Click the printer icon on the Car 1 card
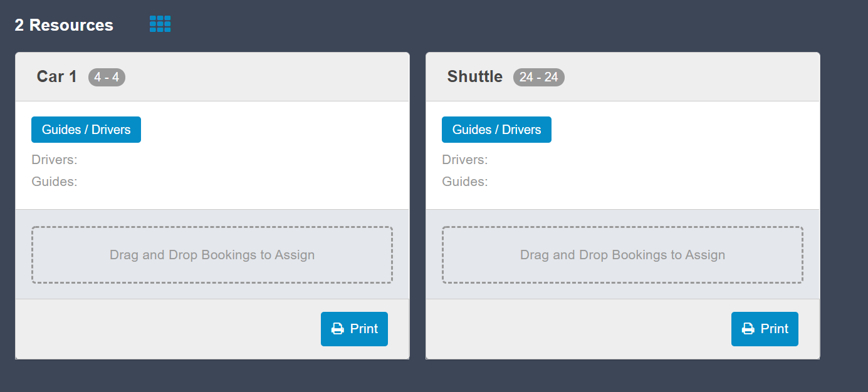Screen dimensions: 868x392 click(338, 329)
